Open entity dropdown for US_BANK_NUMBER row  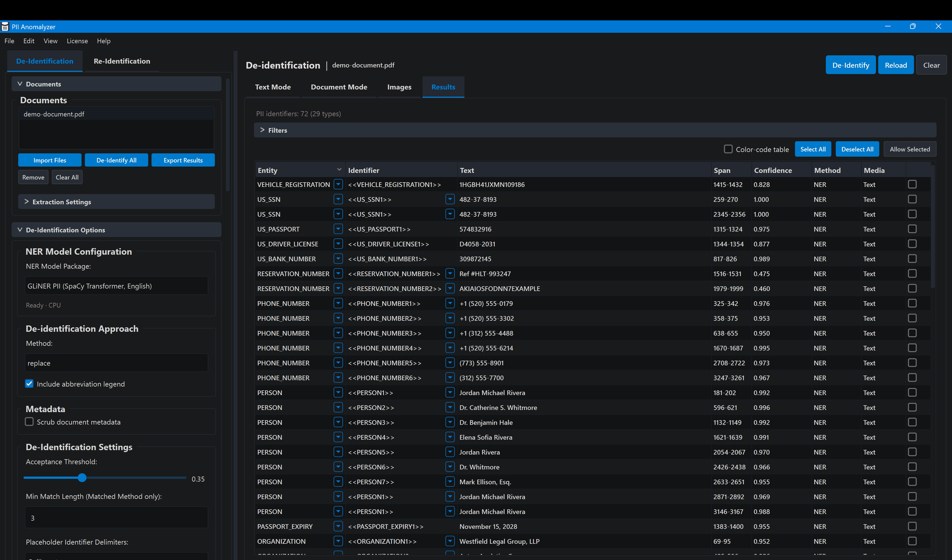338,259
